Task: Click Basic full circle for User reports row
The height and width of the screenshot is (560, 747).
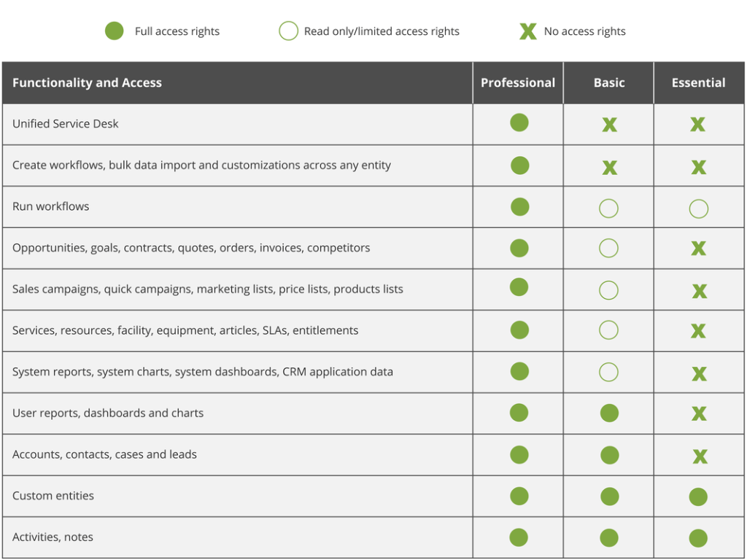Action: click(x=609, y=413)
